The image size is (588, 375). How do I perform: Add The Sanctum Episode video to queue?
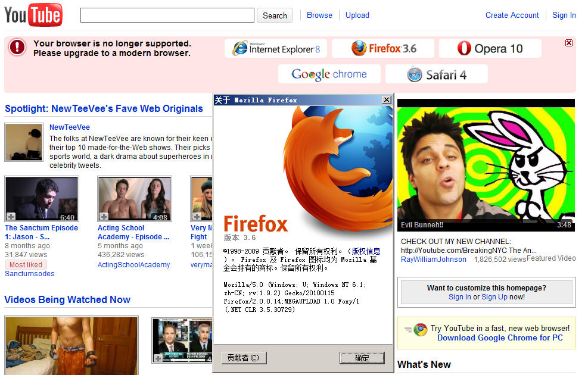point(11,217)
